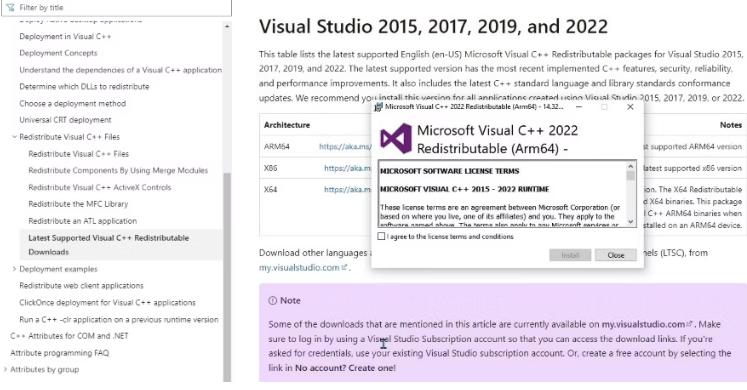Open Redistribute the MFC Library
This screenshot has width=747, height=390.
[78, 204]
